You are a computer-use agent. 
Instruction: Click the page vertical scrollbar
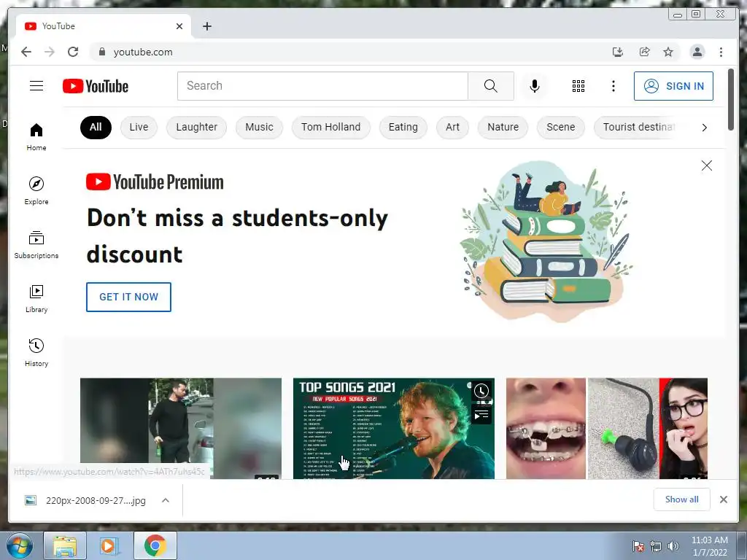(x=731, y=99)
